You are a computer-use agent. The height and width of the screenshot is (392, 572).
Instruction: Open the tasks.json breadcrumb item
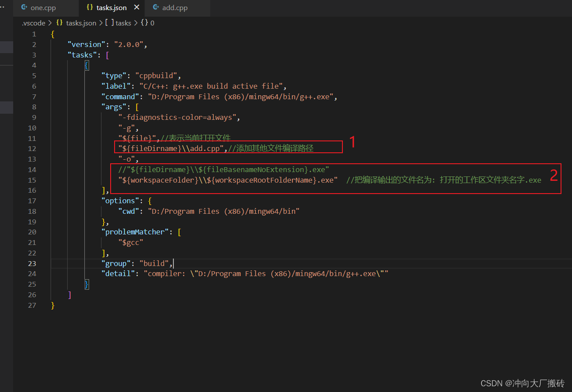pyautogui.click(x=76, y=23)
